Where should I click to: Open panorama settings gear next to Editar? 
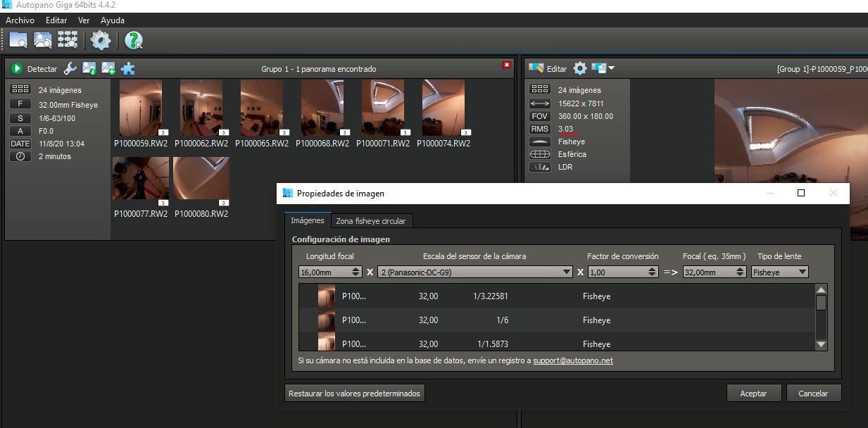(x=579, y=68)
